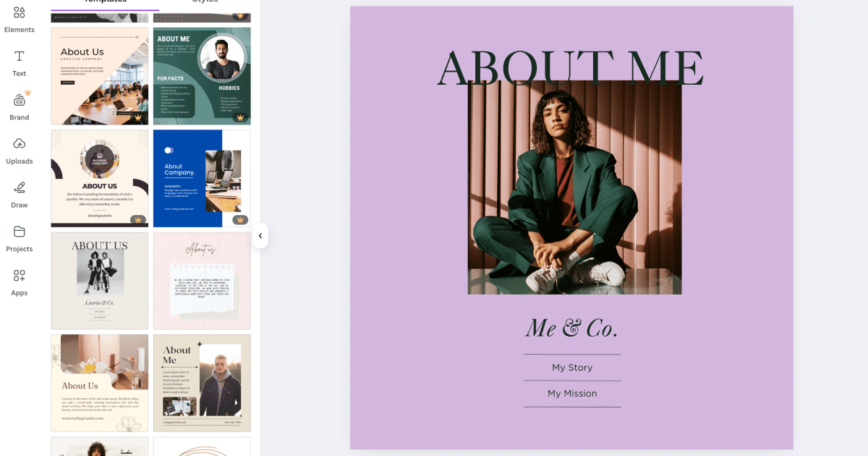This screenshot has height=456, width=868.
Task: Collapse the side panel with arrow handle
Action: click(x=260, y=236)
